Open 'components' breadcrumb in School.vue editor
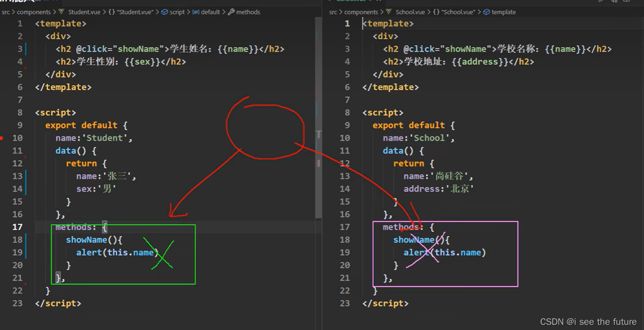Image resolution: width=644 pixels, height=330 pixels. click(361, 12)
